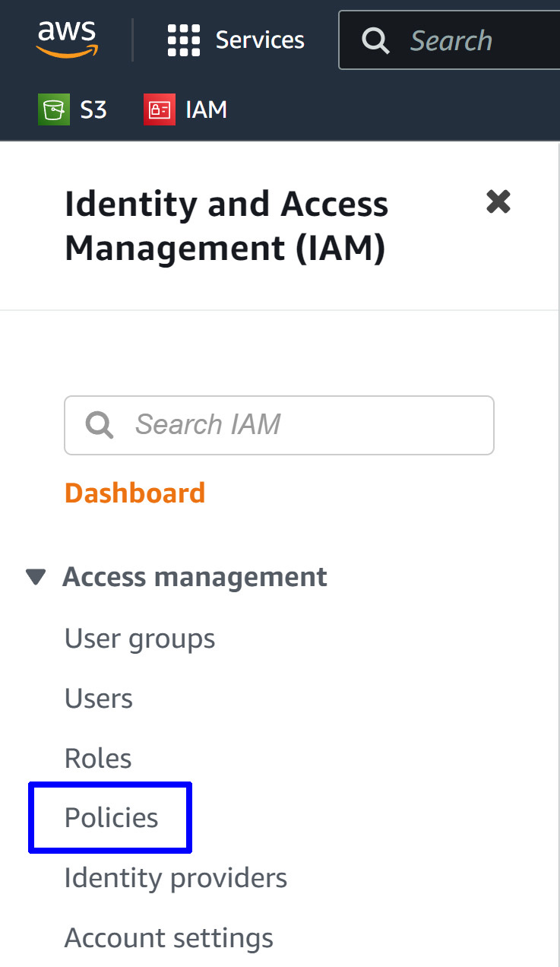Click the magnifier icon in top search bar
Viewport: 560px width, 967px height.
(x=375, y=40)
